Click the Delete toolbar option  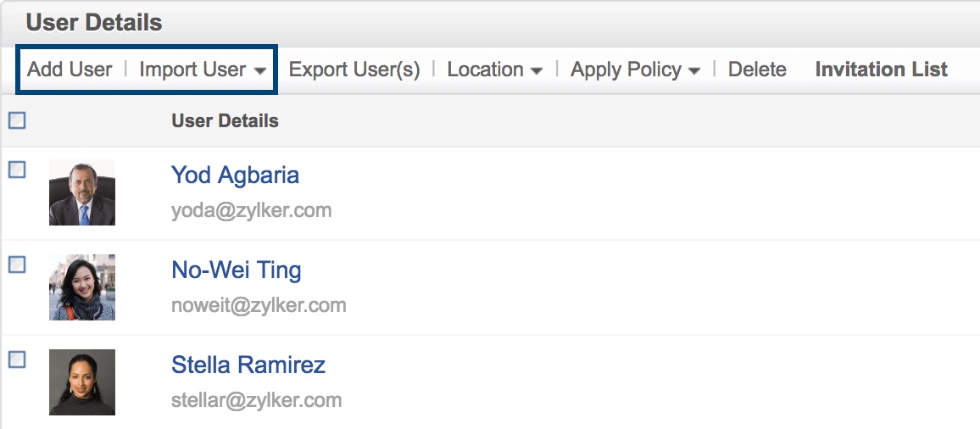pyautogui.click(x=757, y=70)
